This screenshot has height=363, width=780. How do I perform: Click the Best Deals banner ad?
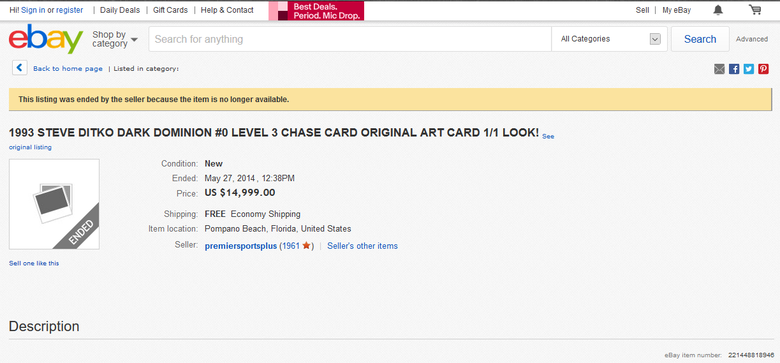tap(316, 10)
